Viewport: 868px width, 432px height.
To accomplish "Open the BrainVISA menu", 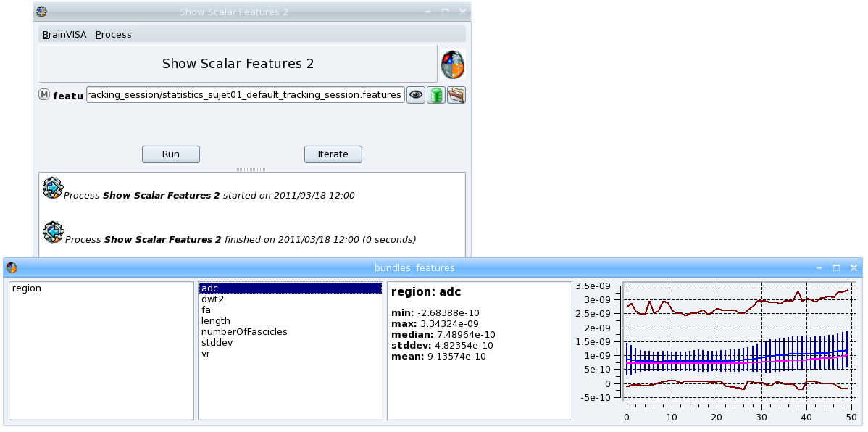I will [x=65, y=34].
